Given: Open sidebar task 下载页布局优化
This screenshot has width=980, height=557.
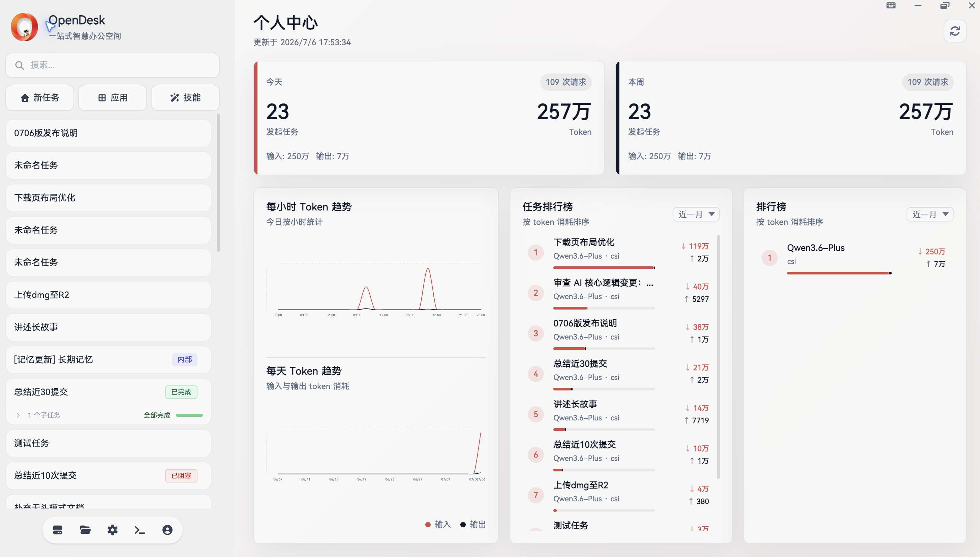Looking at the screenshot, I should pyautogui.click(x=109, y=197).
